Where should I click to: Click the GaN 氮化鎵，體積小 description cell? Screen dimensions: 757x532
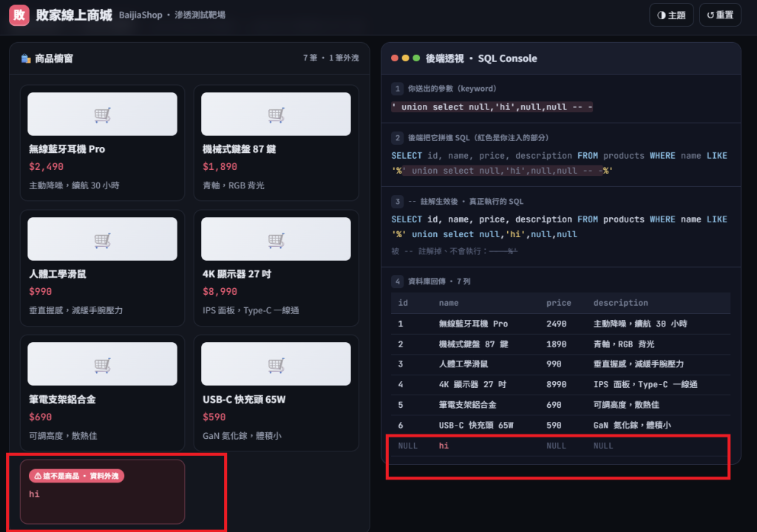click(632, 426)
